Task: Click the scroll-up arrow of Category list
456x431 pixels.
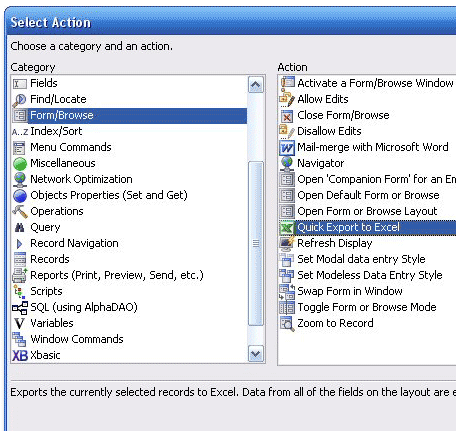Action: [256, 85]
